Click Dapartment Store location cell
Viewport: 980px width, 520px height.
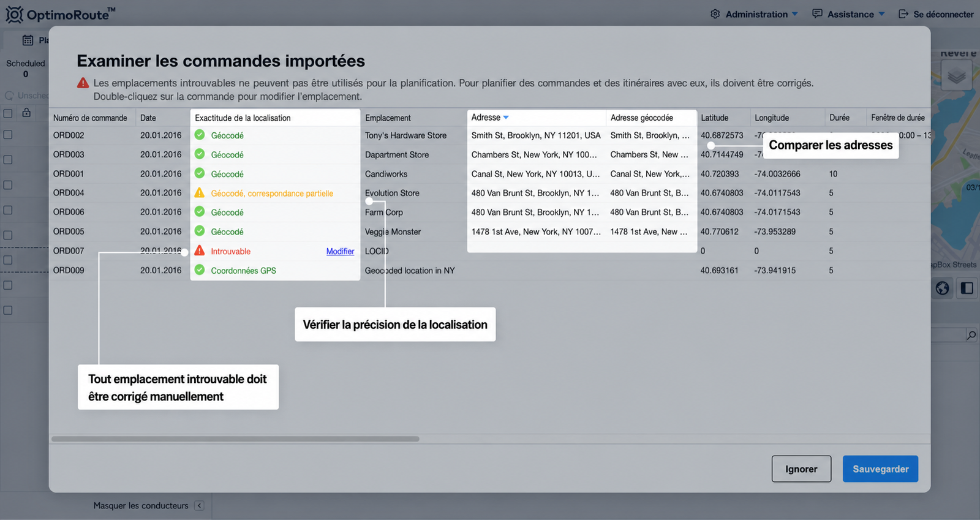click(397, 155)
